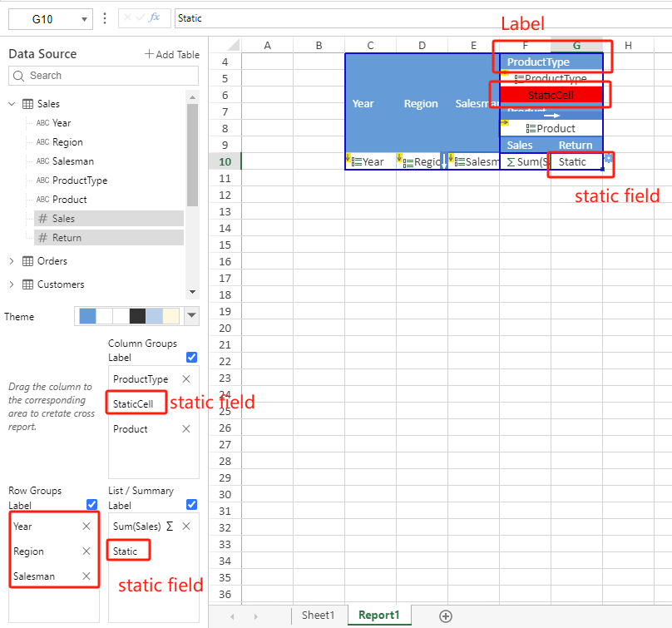Select column H header
Image resolution: width=672 pixels, height=628 pixels.
point(628,46)
